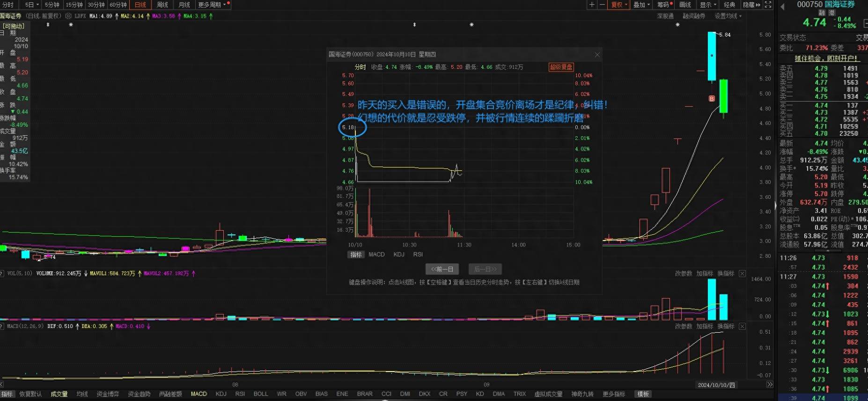The width and height of the screenshot is (868, 401).
Task: Click the B buy marker on candlestick
Action: click(x=712, y=98)
